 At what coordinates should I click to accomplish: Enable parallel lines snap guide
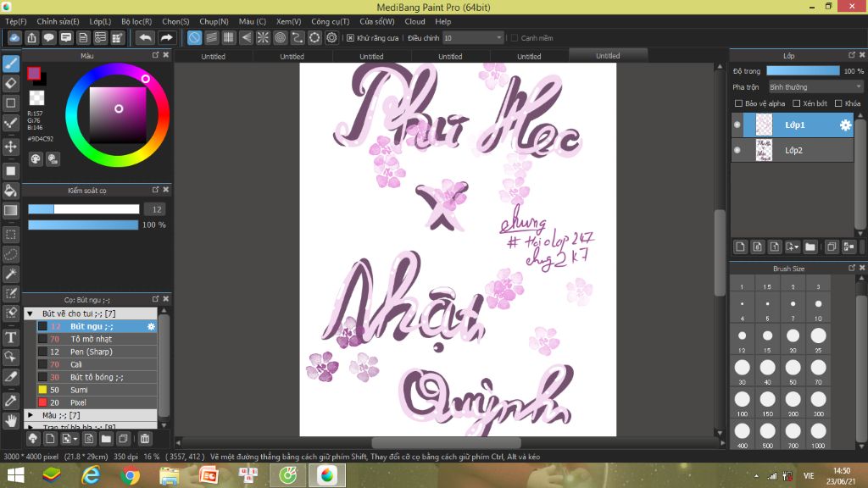pyautogui.click(x=211, y=37)
